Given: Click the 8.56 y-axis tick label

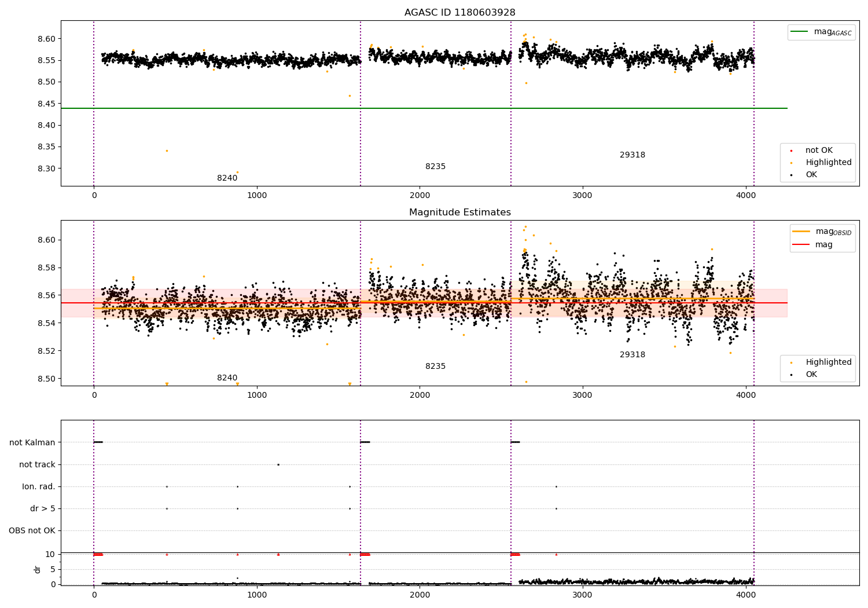Looking at the screenshot, I should point(46,295).
